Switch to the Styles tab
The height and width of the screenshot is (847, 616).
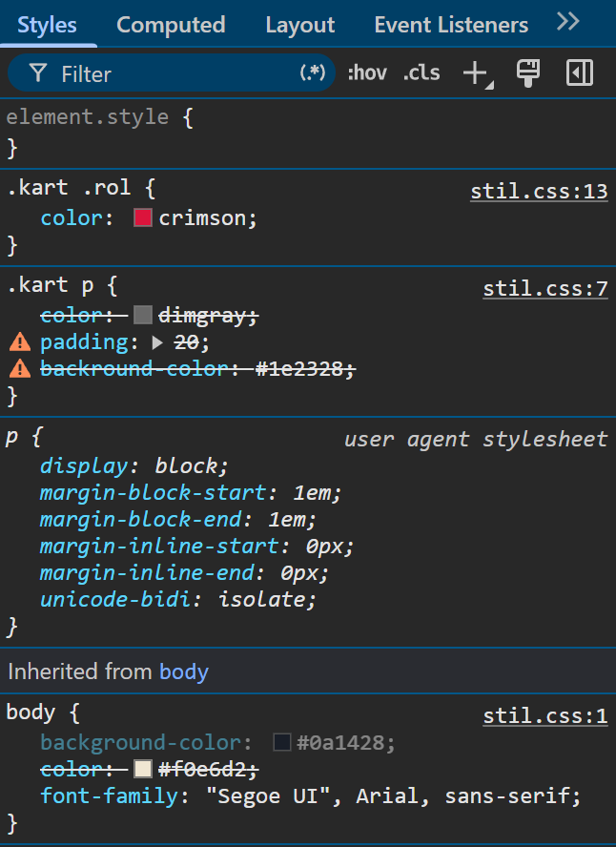point(47,25)
